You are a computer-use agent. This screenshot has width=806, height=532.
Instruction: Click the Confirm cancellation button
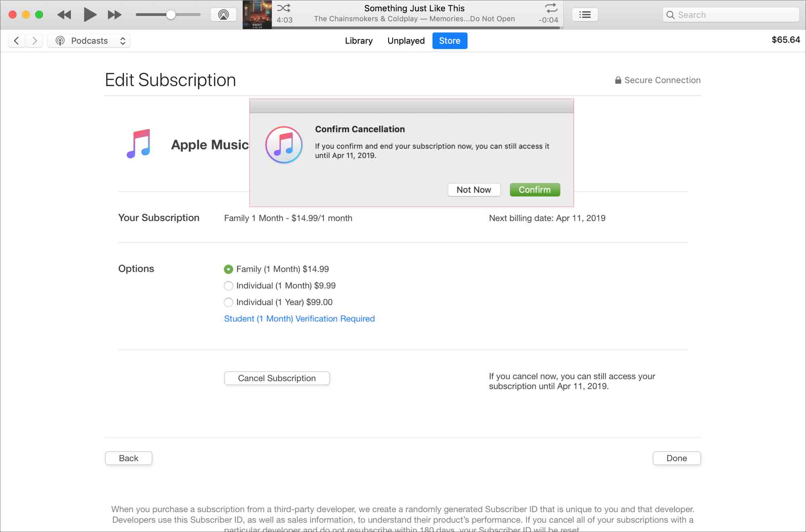click(534, 189)
